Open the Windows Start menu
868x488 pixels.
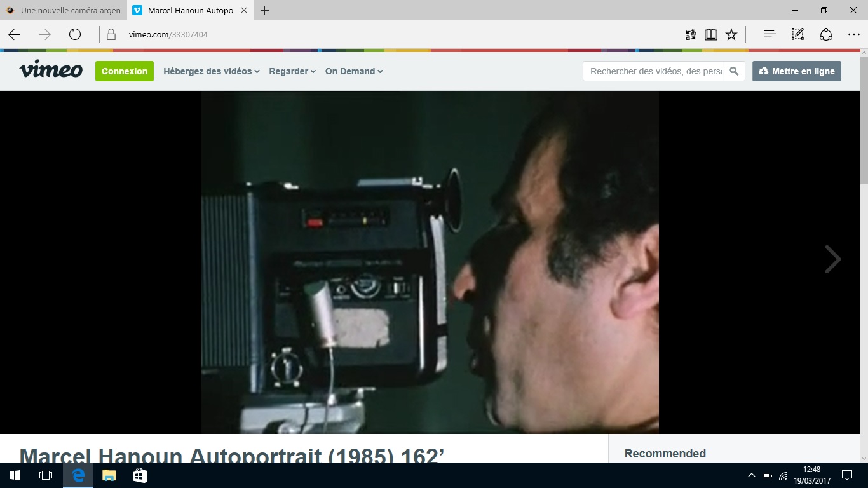pos(15,475)
